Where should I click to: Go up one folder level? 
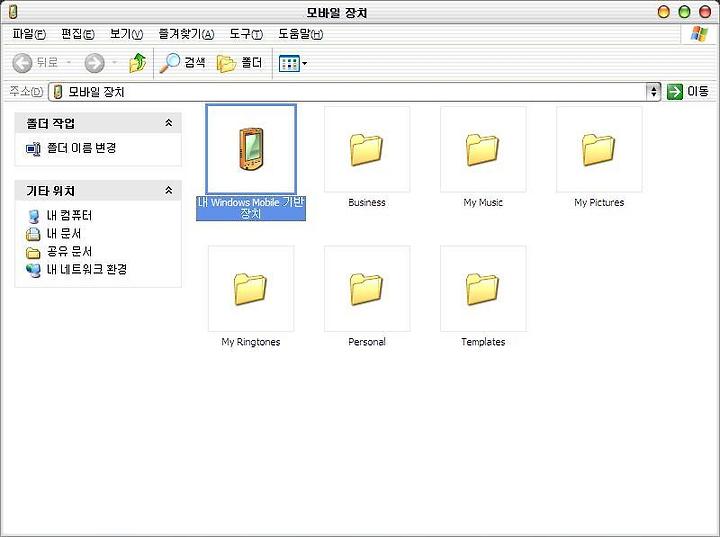coord(137,63)
